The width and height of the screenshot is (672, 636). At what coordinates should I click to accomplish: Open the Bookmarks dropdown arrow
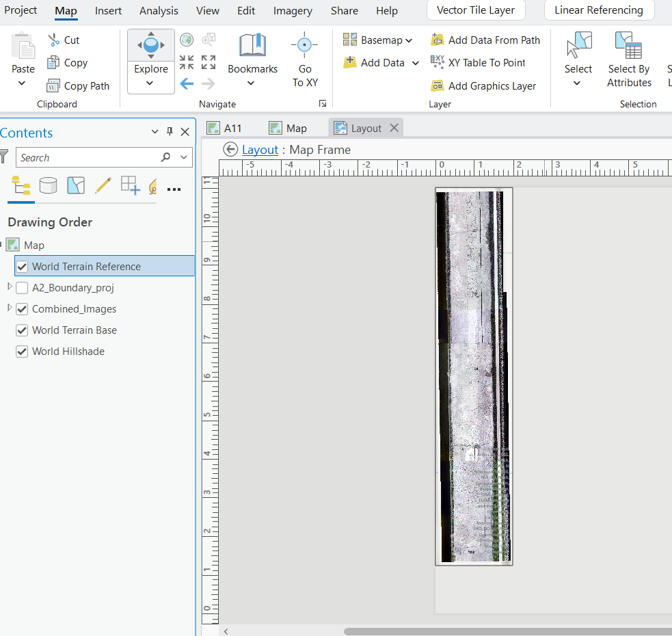point(251,83)
